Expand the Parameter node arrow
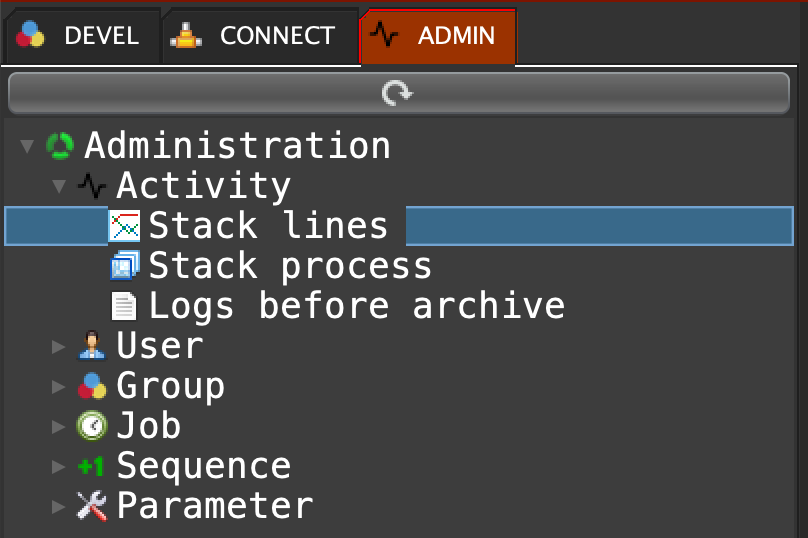The height and width of the screenshot is (538, 808). pos(59,507)
